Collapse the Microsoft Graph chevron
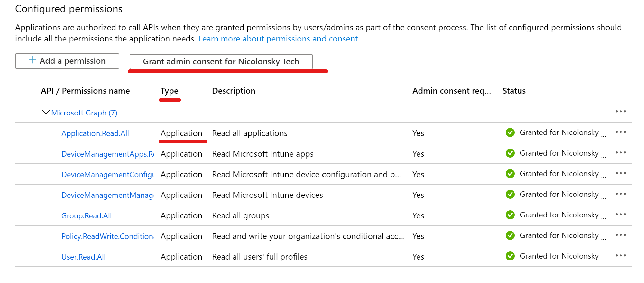This screenshot has width=644, height=283. (x=46, y=113)
